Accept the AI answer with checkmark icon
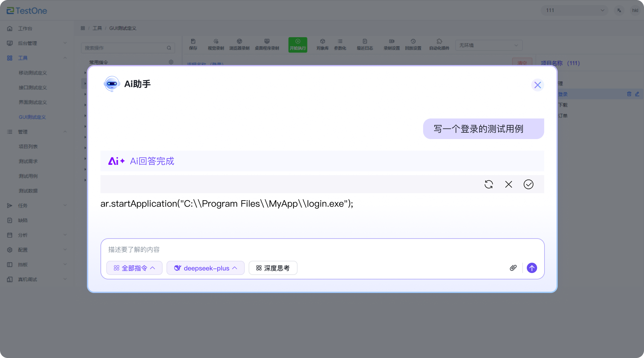 click(528, 184)
